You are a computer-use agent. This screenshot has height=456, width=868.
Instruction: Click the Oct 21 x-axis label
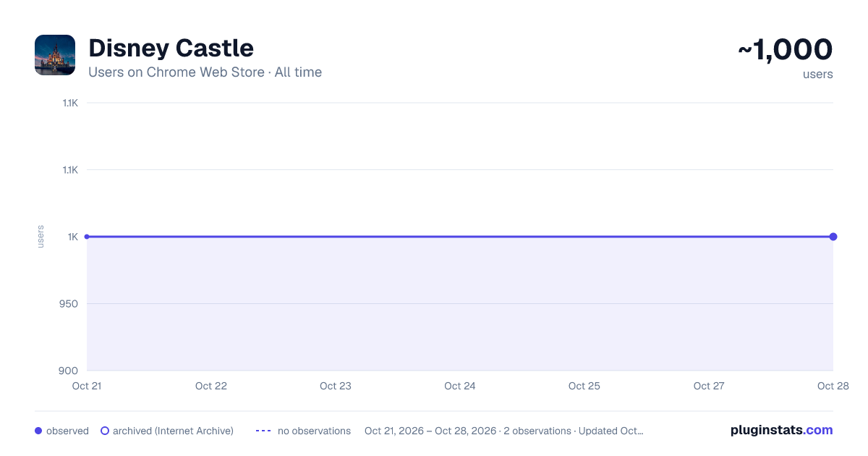click(x=87, y=386)
